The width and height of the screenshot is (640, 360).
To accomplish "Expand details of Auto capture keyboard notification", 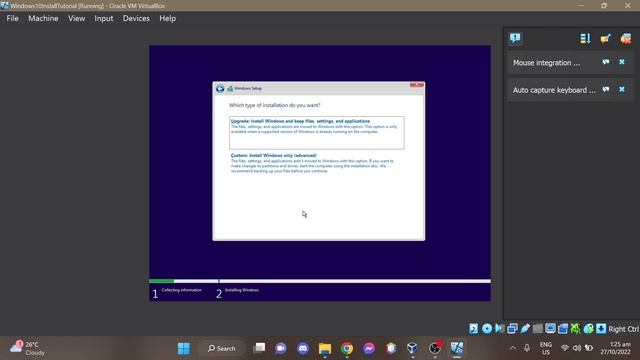I will point(606,89).
